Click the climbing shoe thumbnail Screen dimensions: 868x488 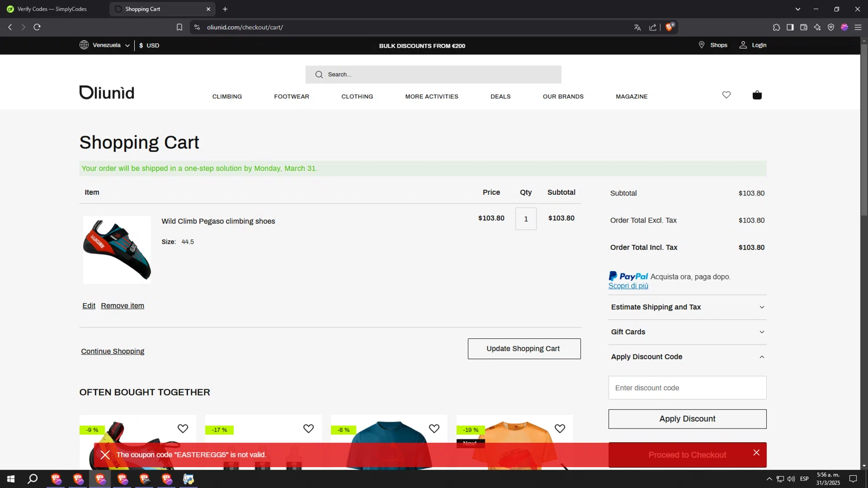(117, 250)
